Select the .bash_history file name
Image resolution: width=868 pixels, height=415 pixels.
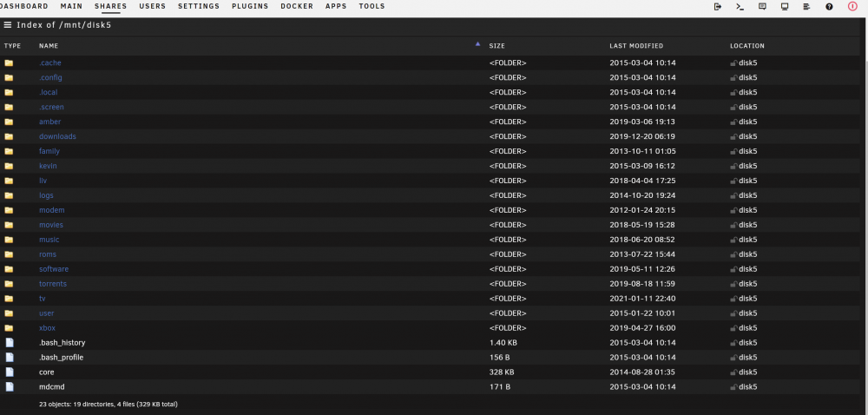point(62,343)
